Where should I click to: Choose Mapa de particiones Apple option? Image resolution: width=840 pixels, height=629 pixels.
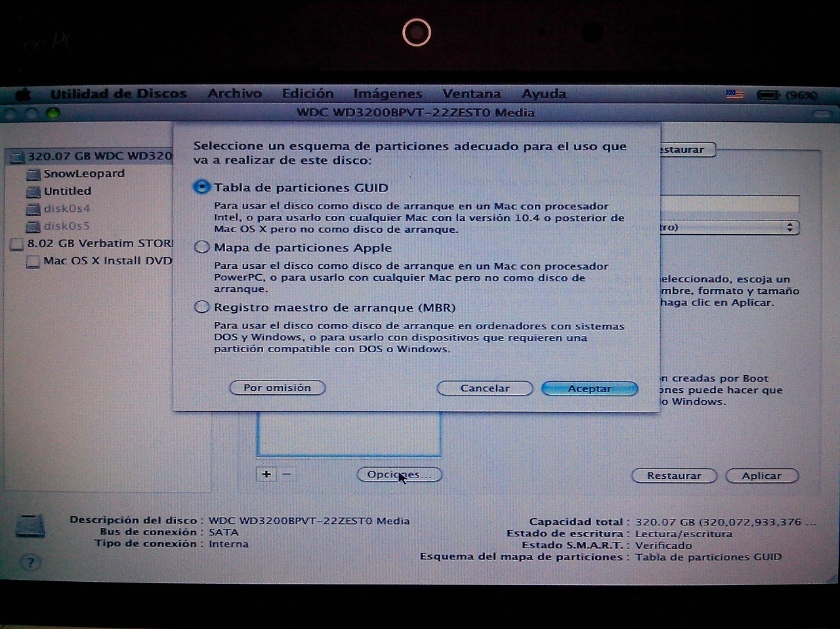coord(202,247)
